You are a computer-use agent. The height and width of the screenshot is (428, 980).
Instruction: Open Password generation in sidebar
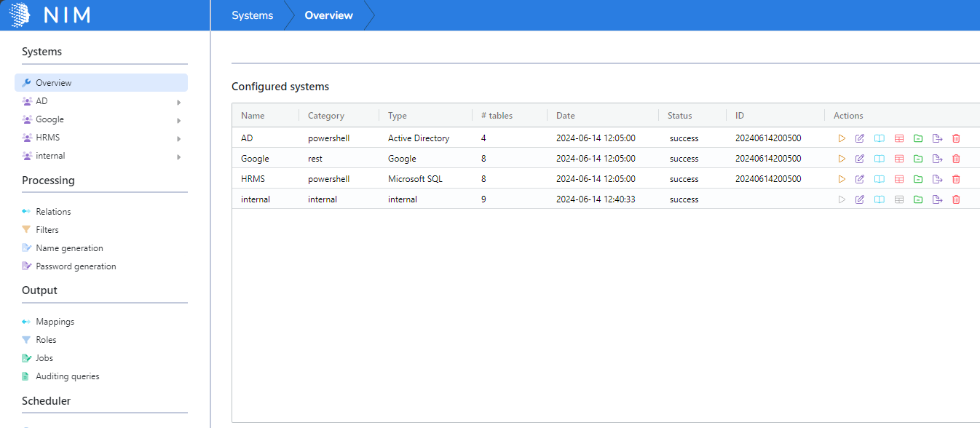76,266
